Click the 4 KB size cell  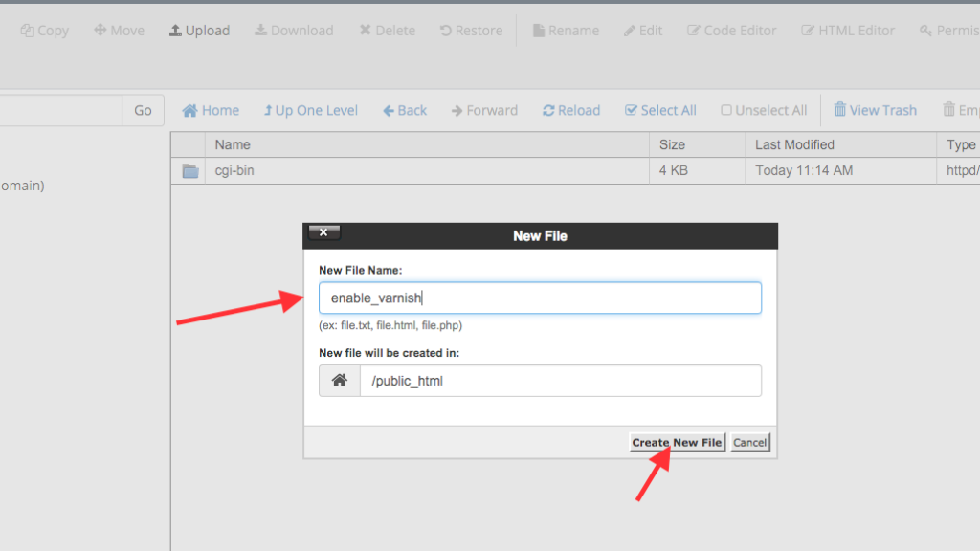click(697, 170)
